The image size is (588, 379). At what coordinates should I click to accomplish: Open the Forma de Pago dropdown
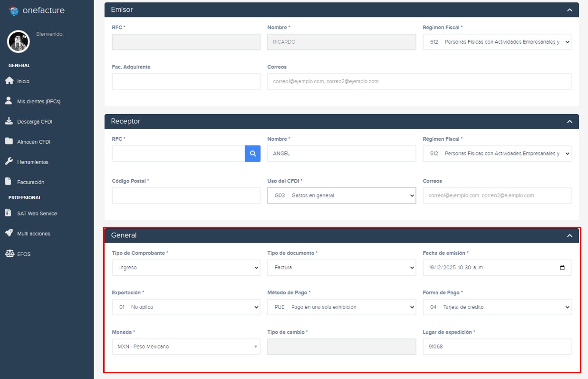497,307
